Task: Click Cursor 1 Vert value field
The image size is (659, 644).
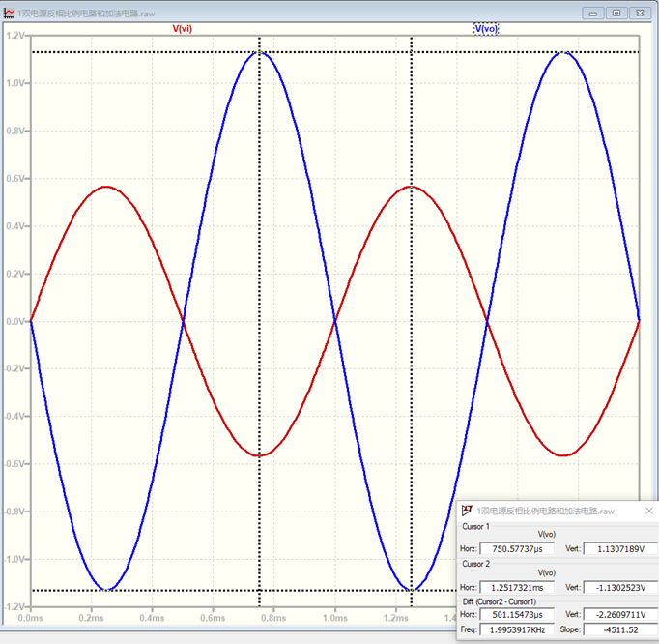Action: 620,548
